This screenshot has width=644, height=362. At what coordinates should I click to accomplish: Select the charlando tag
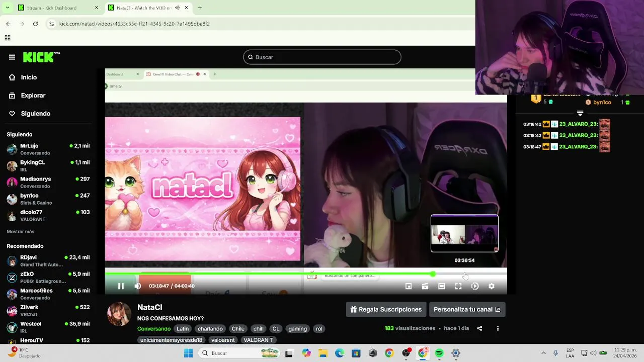pyautogui.click(x=210, y=329)
